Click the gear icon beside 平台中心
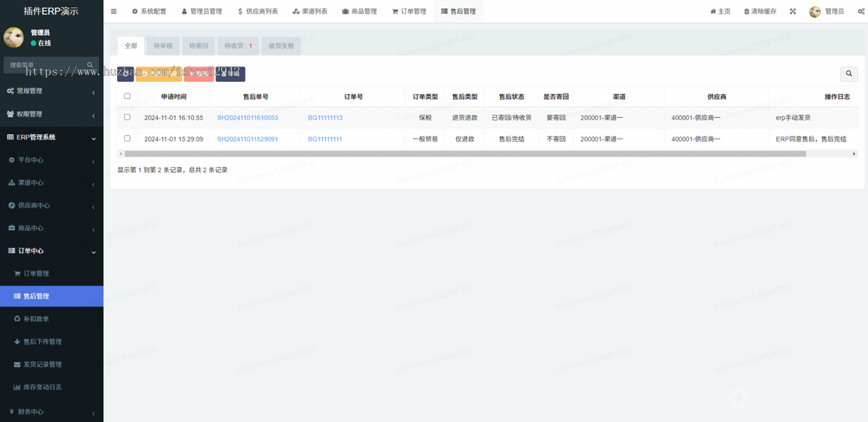This screenshot has width=868, height=422. coord(12,160)
